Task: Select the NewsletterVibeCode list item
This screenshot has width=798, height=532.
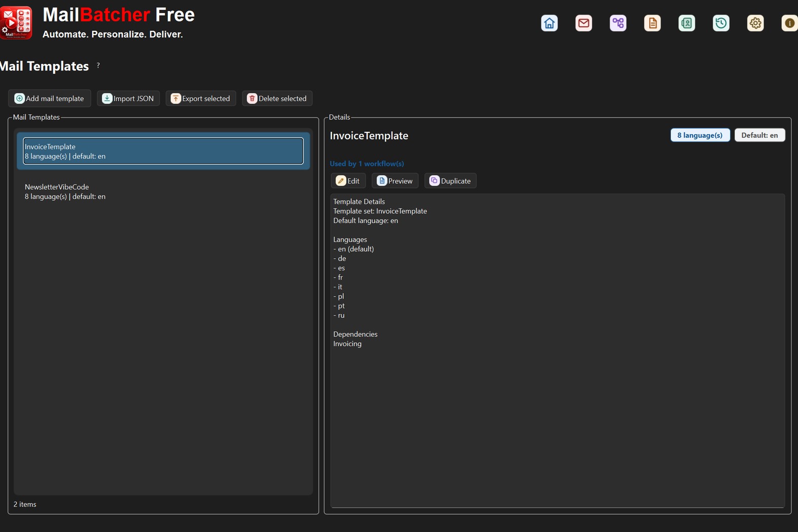Action: 163,192
